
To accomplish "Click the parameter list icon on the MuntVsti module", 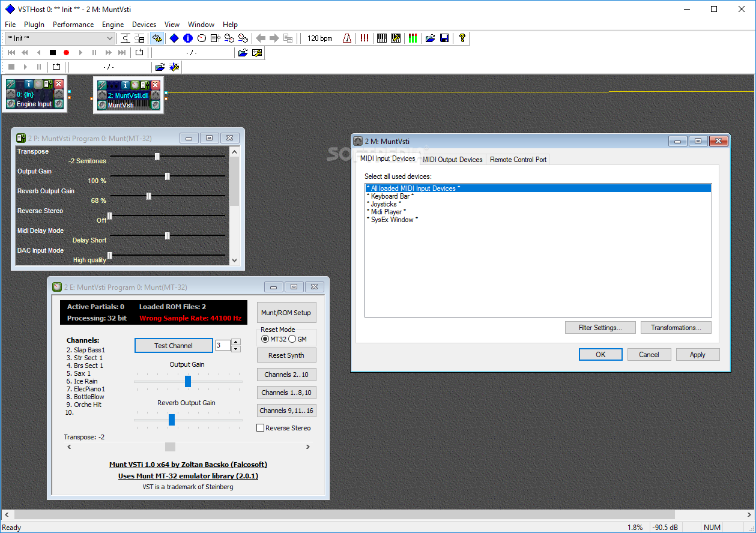I will coord(145,85).
